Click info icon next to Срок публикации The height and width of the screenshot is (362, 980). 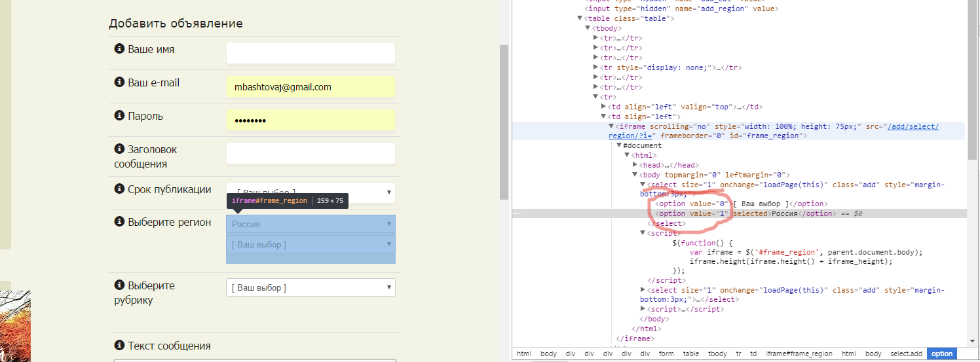click(119, 189)
